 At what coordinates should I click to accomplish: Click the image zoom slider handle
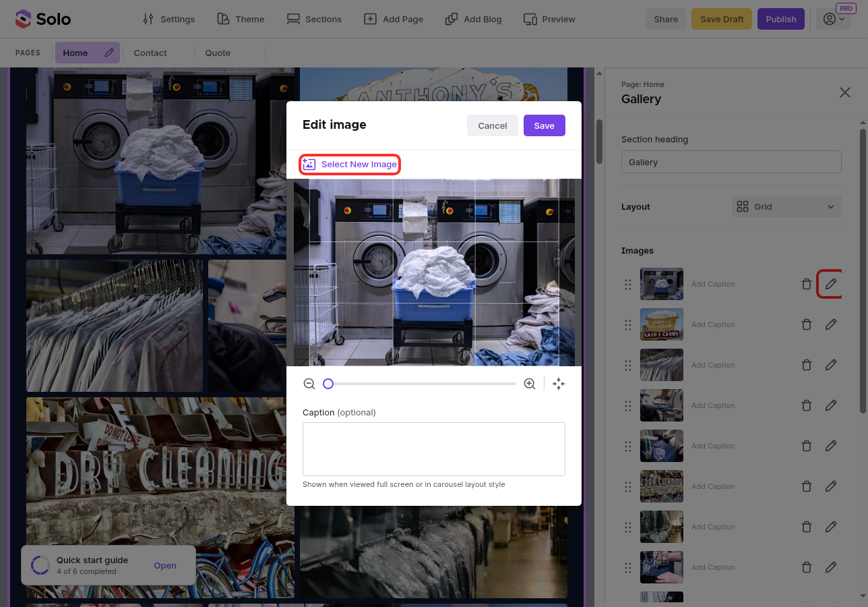tap(328, 384)
